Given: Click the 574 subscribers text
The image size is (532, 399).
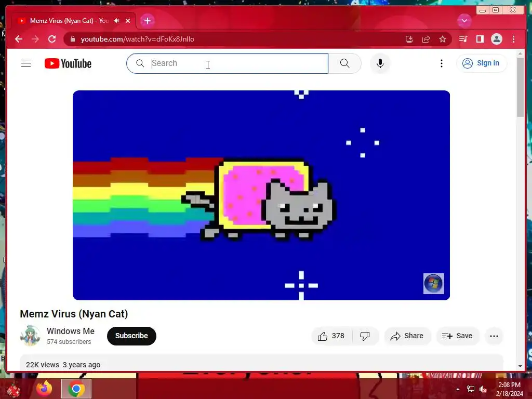Looking at the screenshot, I should [69, 342].
